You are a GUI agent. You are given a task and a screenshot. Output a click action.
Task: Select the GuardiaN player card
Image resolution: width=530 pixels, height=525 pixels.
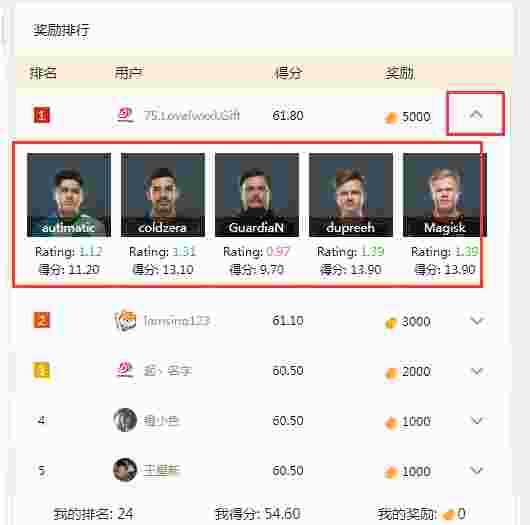257,195
